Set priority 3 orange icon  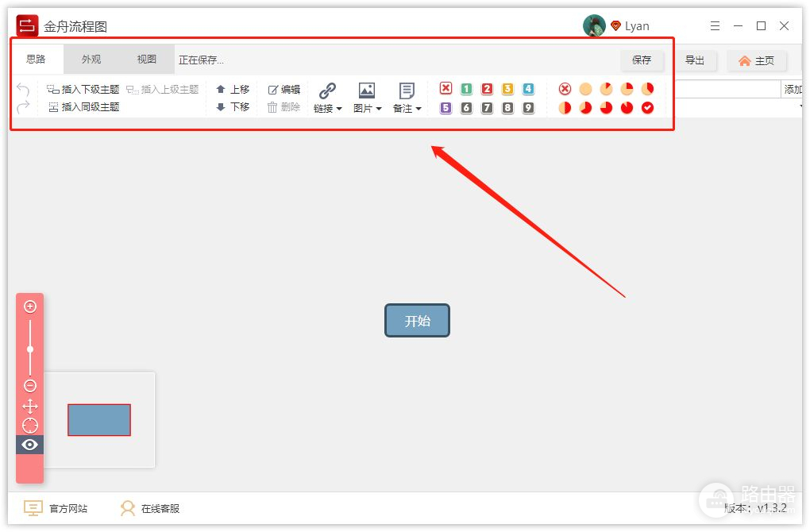point(507,89)
